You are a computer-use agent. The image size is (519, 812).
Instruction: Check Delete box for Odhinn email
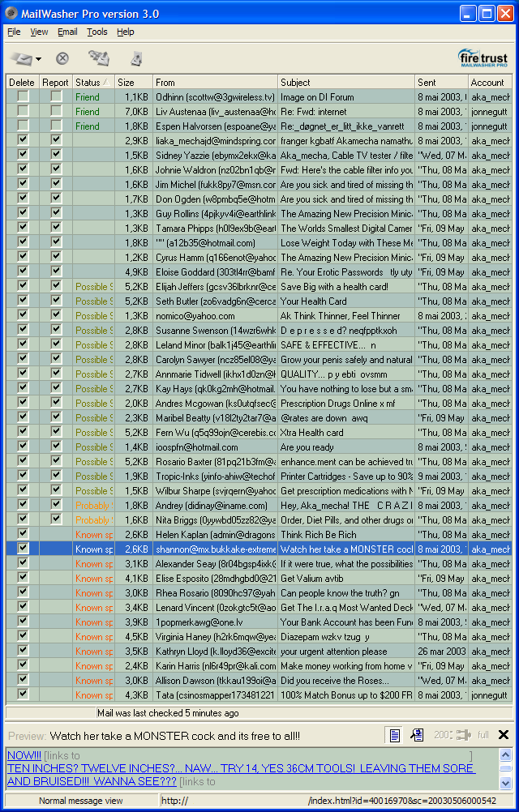[x=23, y=96]
